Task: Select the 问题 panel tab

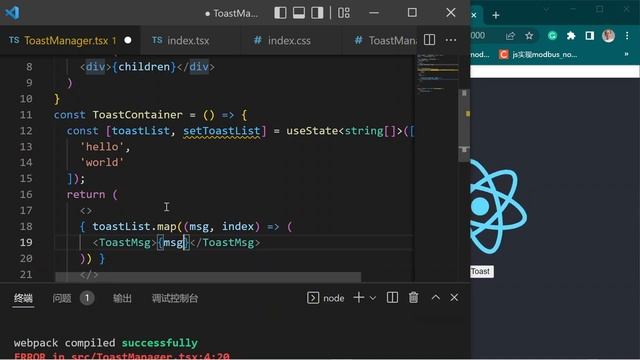Action: click(x=62, y=298)
